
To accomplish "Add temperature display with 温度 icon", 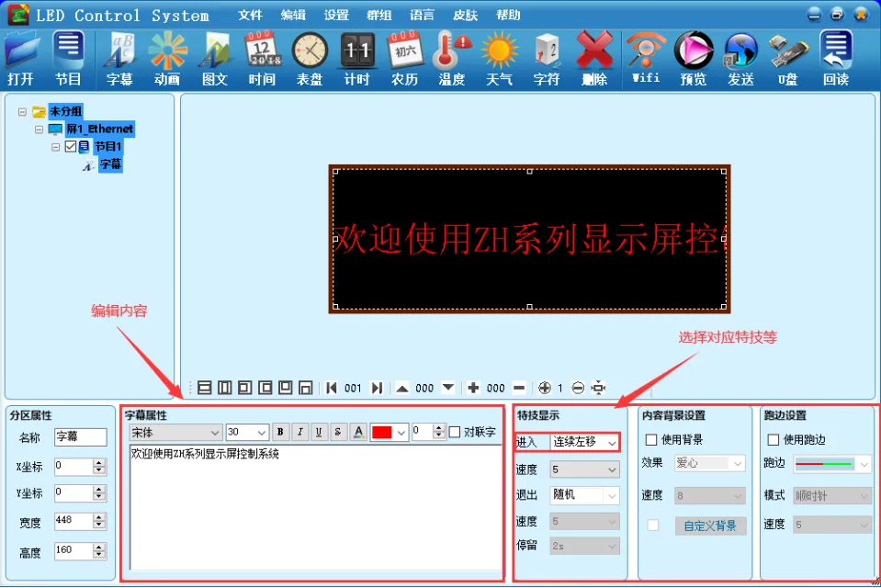I will (452, 59).
